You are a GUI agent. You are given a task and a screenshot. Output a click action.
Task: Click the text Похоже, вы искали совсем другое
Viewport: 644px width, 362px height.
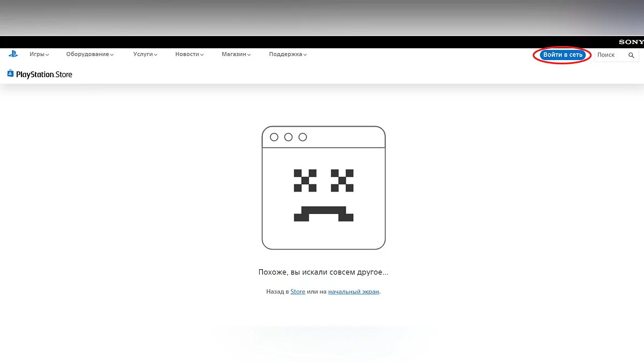(323, 272)
